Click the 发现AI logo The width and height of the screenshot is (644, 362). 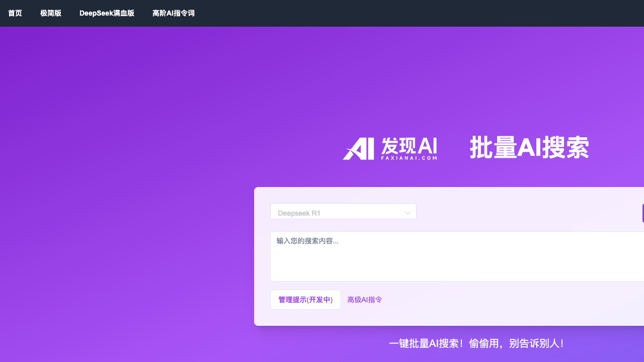[x=390, y=148]
